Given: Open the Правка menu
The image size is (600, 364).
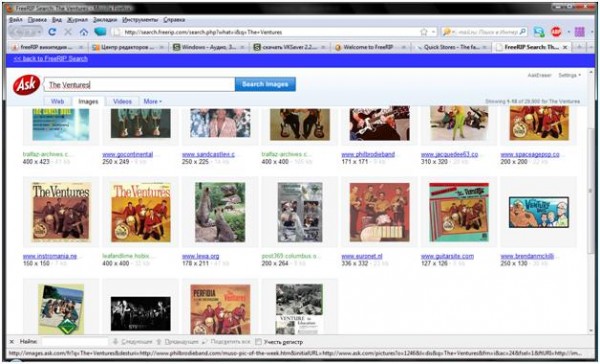Looking at the screenshot, I should [x=37, y=20].
